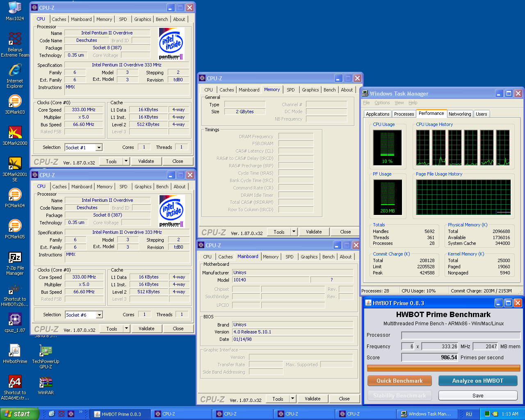Open the cpuz_1.87 desktop icon
This screenshot has width=525, height=420.
(15, 322)
